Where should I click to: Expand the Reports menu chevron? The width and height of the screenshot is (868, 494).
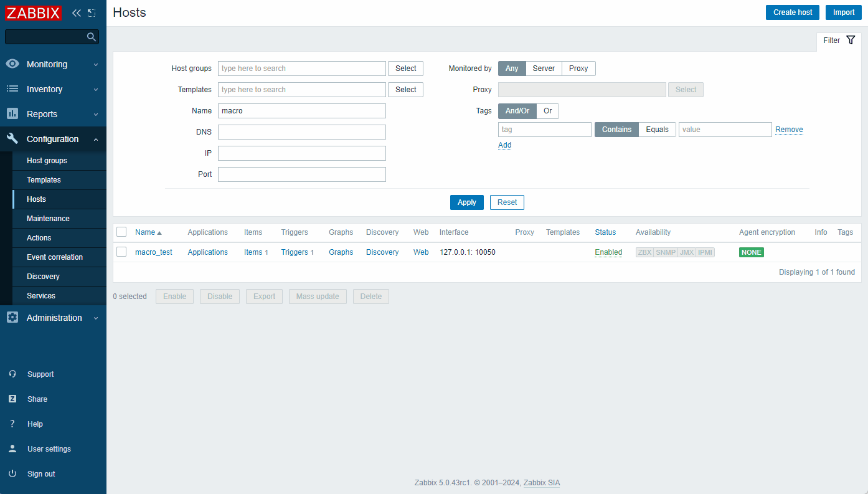click(x=96, y=115)
